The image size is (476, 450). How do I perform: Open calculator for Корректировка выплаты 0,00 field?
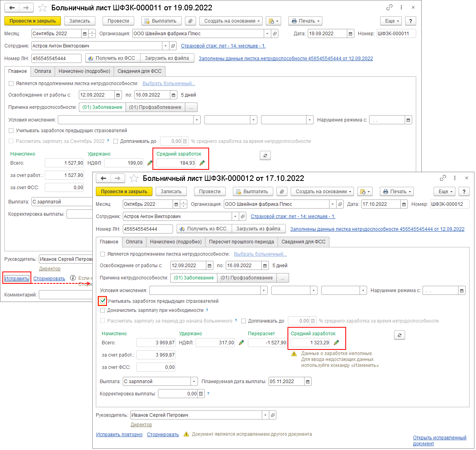point(201,394)
